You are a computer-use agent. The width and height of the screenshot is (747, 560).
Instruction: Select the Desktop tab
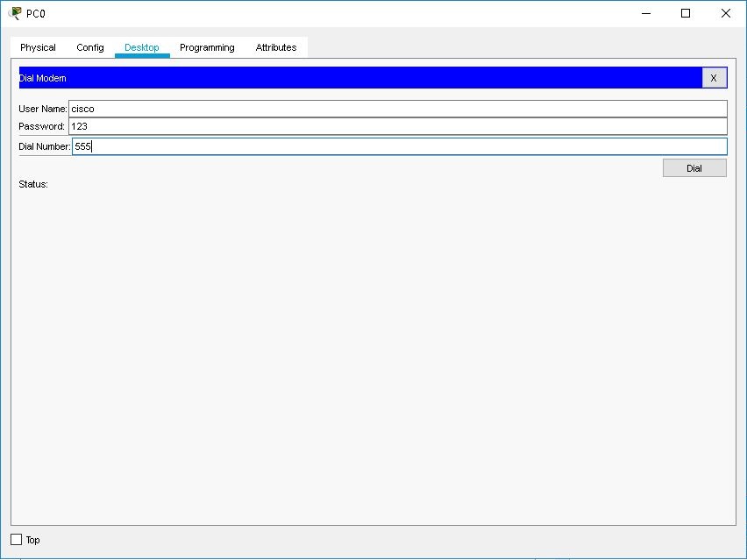(x=141, y=47)
